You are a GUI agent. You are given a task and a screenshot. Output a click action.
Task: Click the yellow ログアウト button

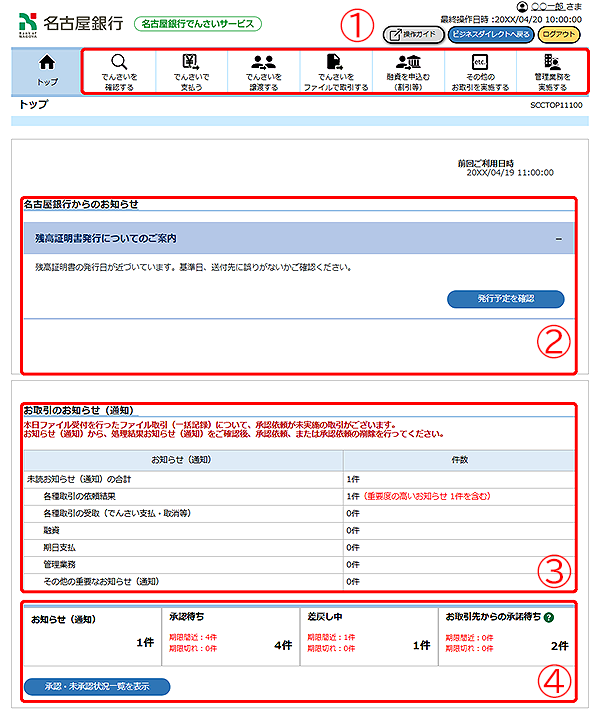click(x=558, y=34)
